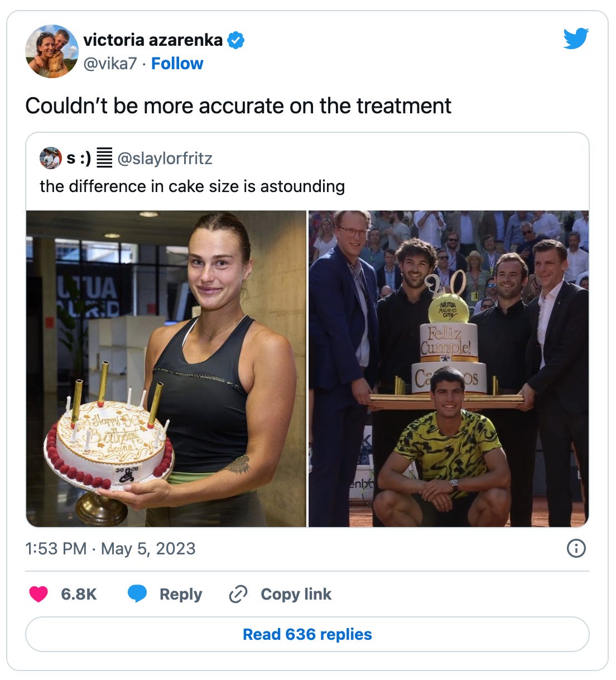Screen dimensions: 616x680
Task: Click the victoria azarenka display name
Action: pyautogui.click(x=153, y=40)
